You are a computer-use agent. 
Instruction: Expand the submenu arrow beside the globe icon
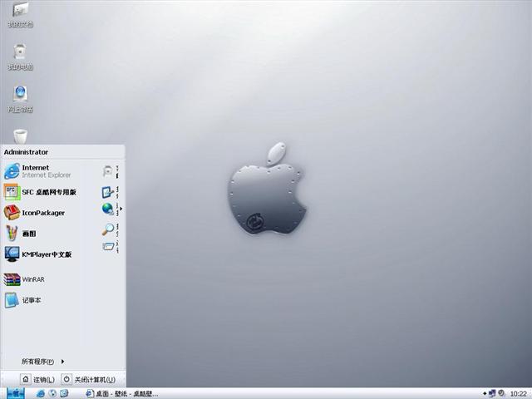(121, 209)
